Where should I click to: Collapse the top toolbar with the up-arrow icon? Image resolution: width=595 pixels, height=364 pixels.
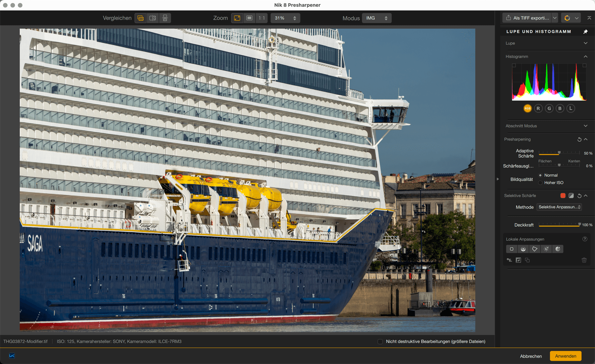click(589, 18)
